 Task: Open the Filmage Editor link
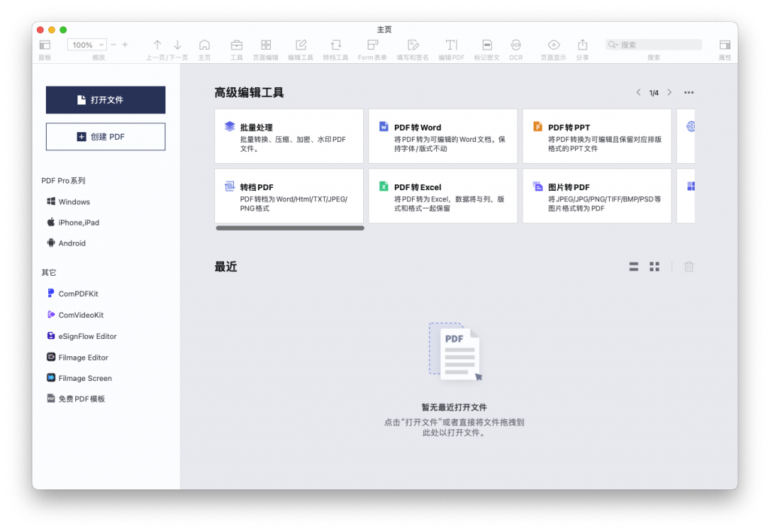(83, 357)
